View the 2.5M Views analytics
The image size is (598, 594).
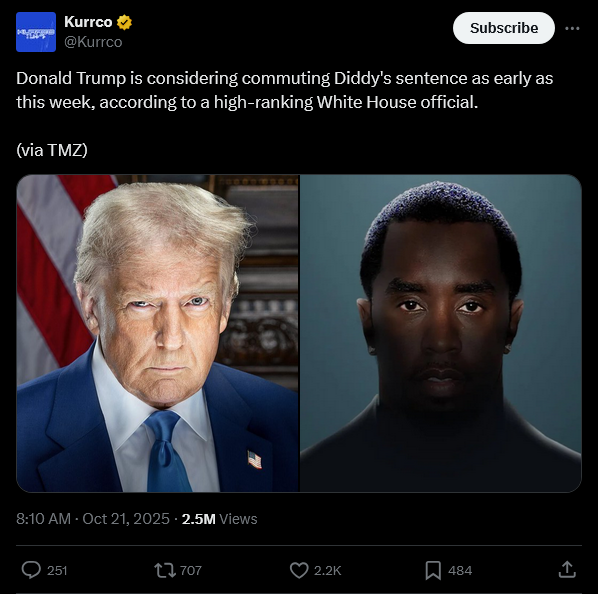pyautogui.click(x=219, y=519)
